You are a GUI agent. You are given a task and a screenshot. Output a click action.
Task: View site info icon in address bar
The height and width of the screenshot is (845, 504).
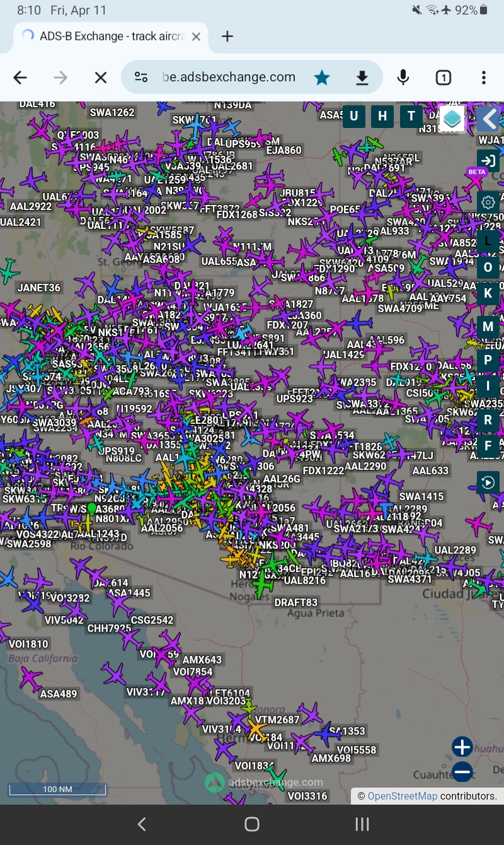coord(141,78)
